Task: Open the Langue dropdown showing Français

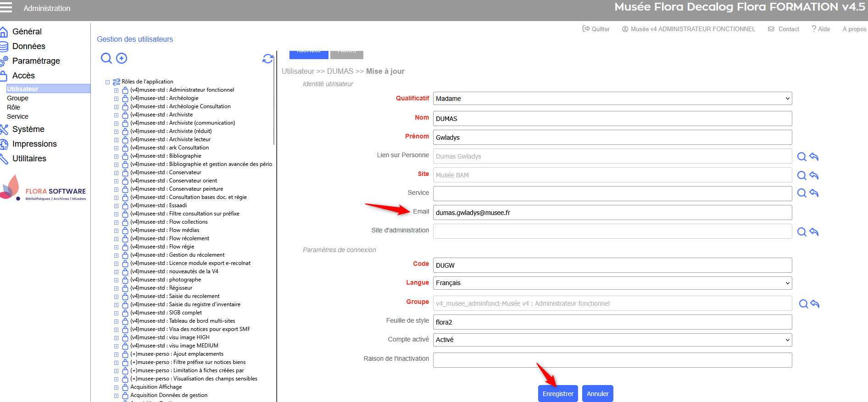Action: click(x=612, y=283)
